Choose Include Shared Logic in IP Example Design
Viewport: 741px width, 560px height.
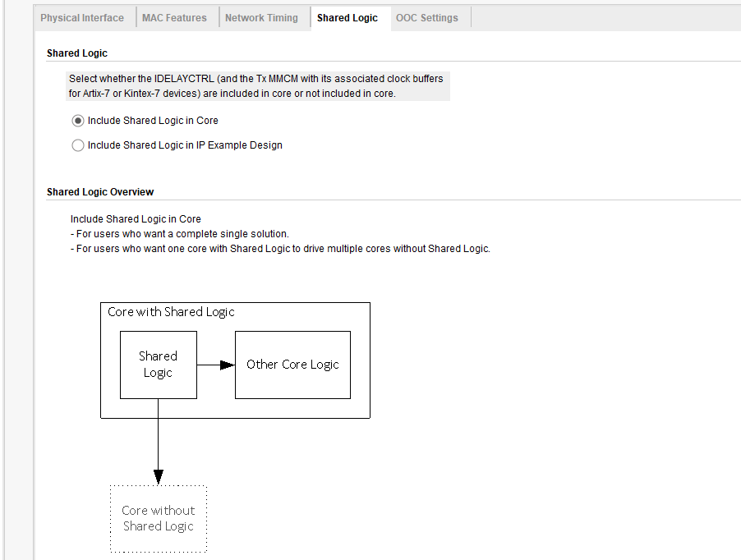(x=78, y=145)
